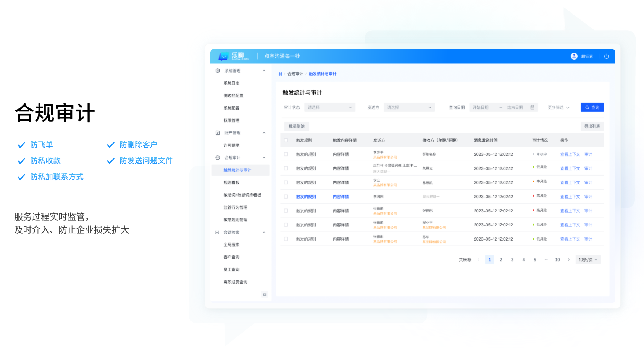The height and width of the screenshot is (352, 644).
Task: Go to page 5 in pagination
Action: 535,260
